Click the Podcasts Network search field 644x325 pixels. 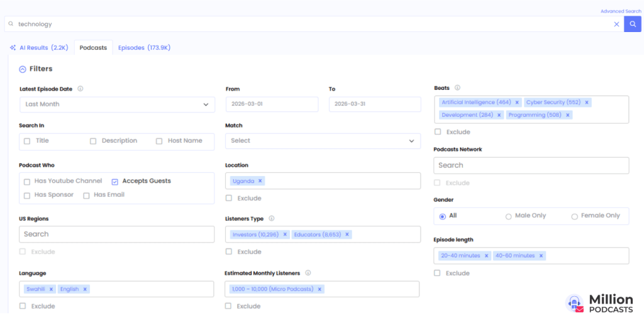(x=531, y=165)
